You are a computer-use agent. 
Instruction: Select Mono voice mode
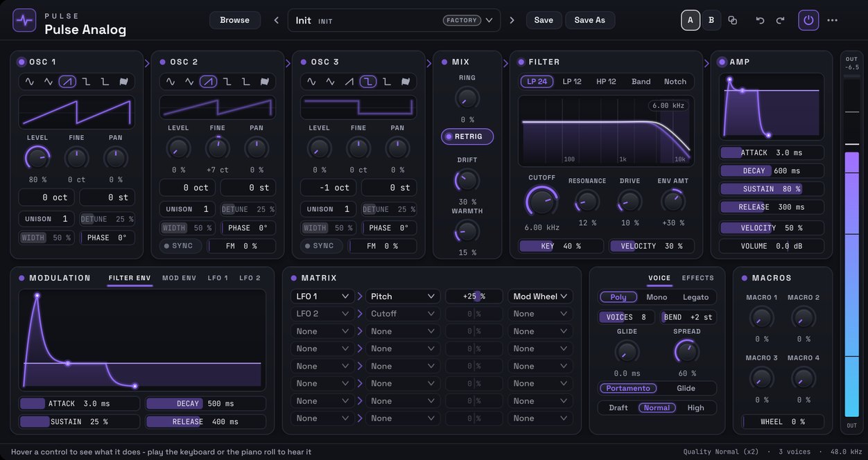pos(657,297)
